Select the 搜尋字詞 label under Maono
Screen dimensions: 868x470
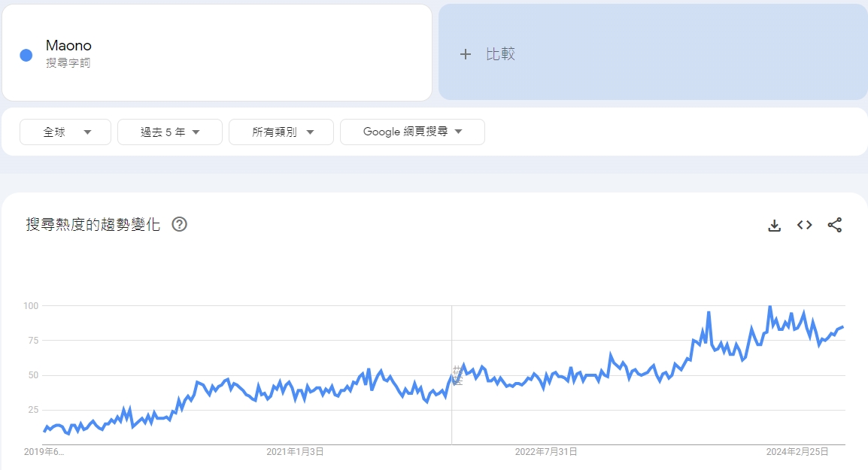point(68,63)
